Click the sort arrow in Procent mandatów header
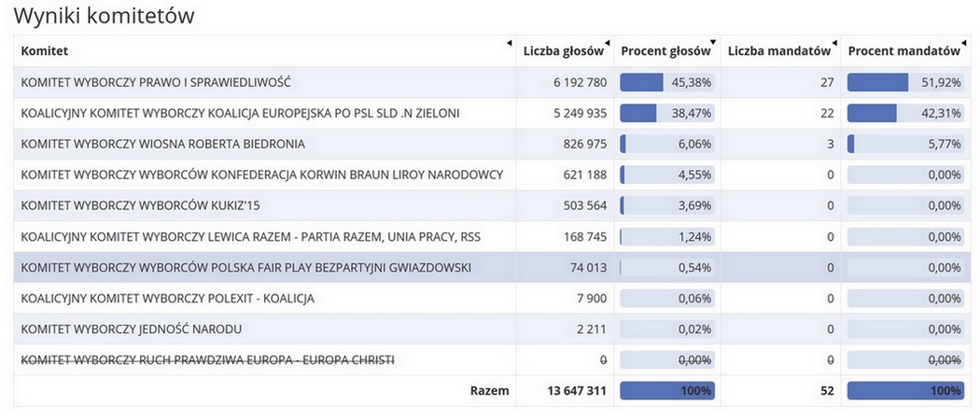The image size is (980, 420). click(x=962, y=43)
